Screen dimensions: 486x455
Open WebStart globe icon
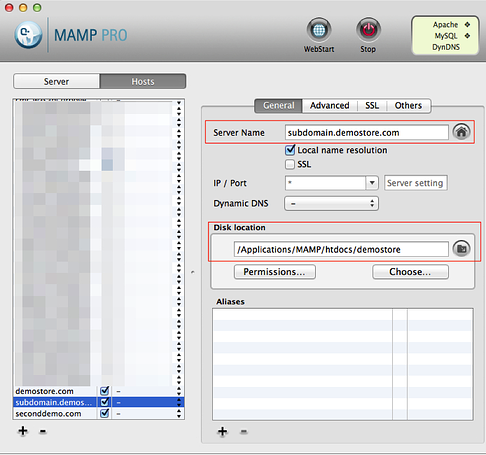coord(319,30)
